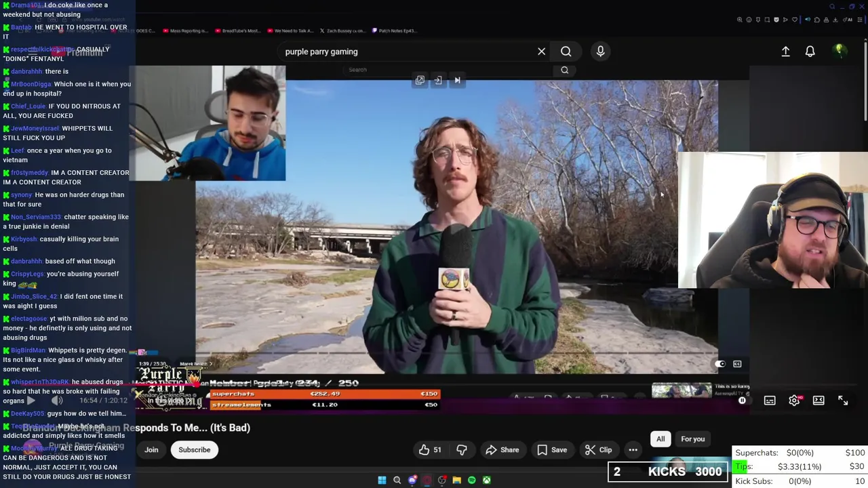Open the "This is so funny" video thumbnail
Screen dimensions: 868x488
pyautogui.click(x=682, y=390)
